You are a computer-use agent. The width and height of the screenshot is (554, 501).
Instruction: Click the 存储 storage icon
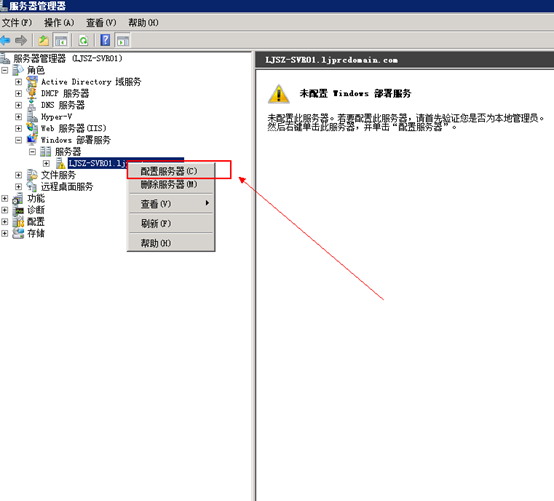coord(18,234)
